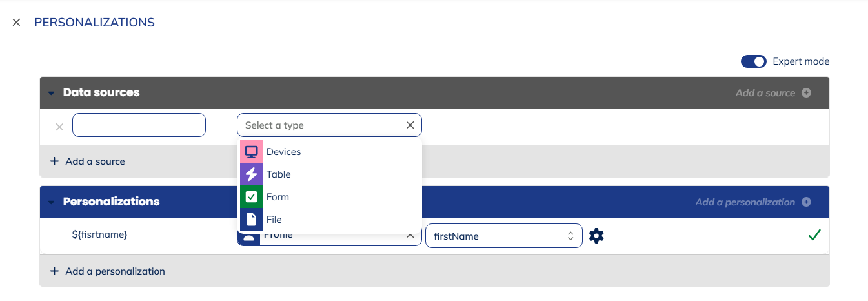Clear the Select a type dropdown
The height and width of the screenshot is (301, 868).
point(410,125)
